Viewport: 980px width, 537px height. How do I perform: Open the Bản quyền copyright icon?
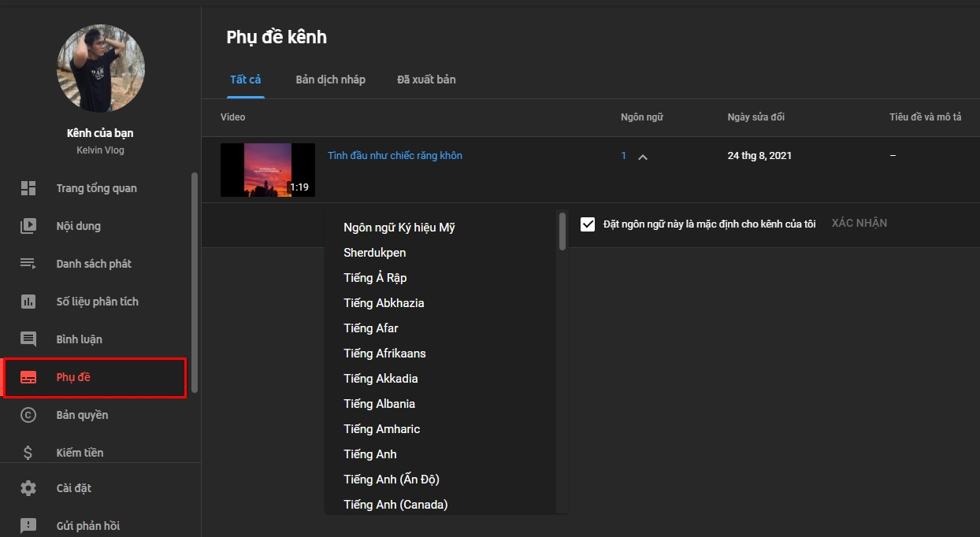pyautogui.click(x=28, y=414)
